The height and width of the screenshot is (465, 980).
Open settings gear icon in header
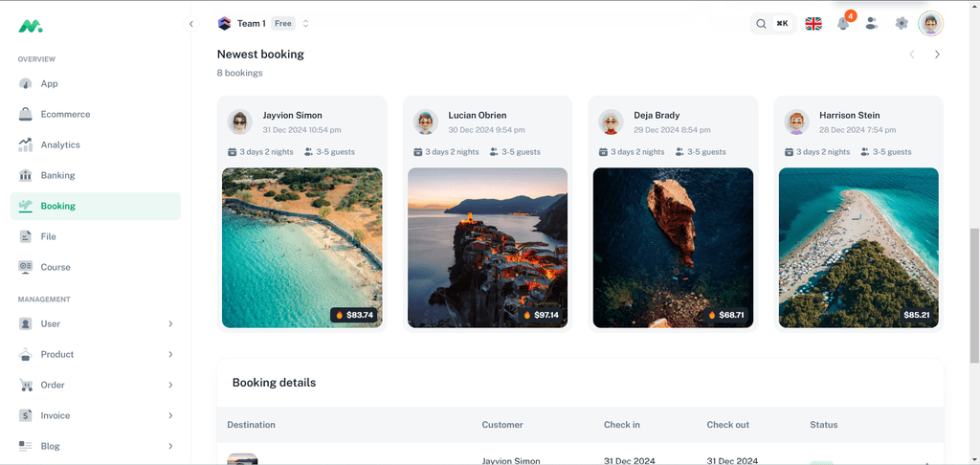[x=901, y=24]
